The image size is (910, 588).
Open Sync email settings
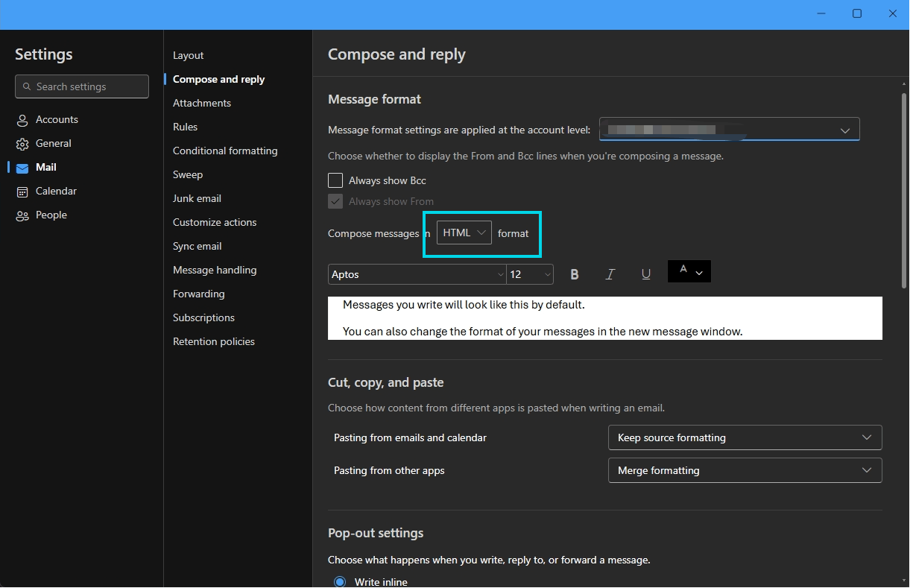(198, 246)
